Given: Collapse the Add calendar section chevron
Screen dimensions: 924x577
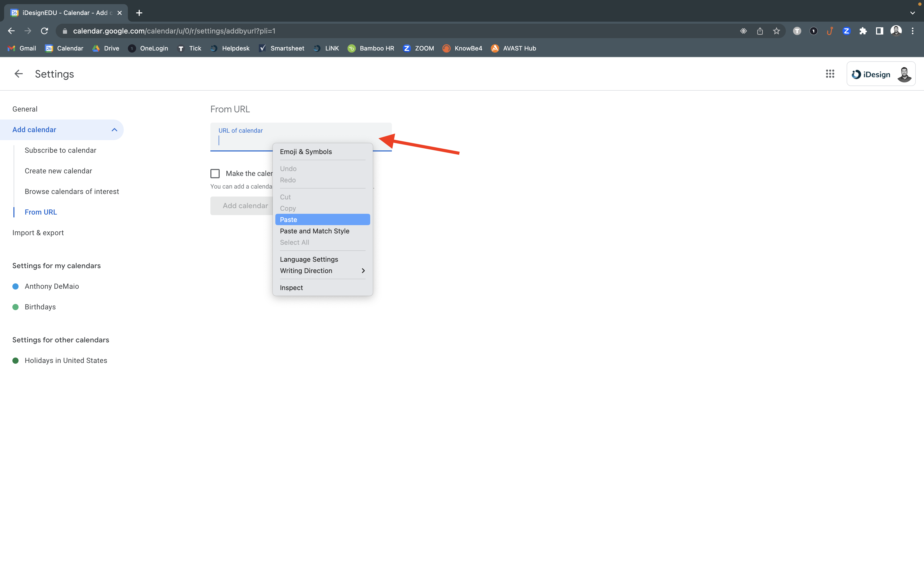Looking at the screenshot, I should coord(114,130).
